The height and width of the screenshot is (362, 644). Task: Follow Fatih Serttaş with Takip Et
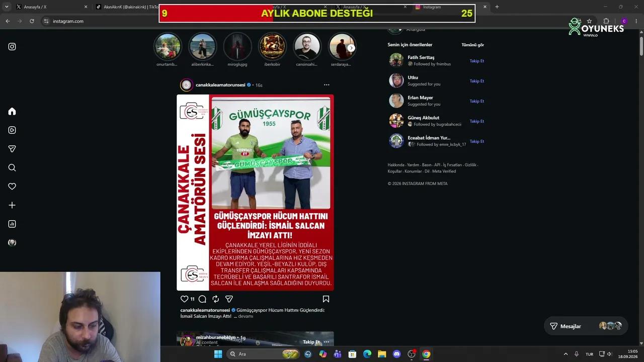477,61
